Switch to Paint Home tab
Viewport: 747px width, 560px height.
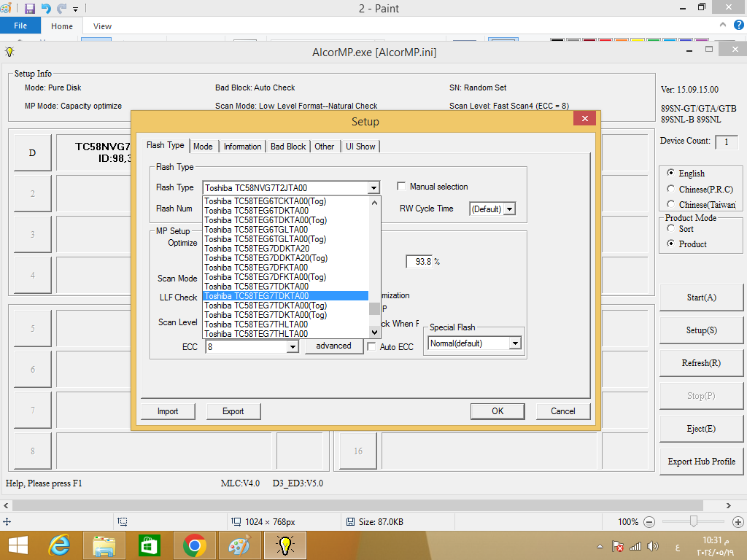pos(62,26)
